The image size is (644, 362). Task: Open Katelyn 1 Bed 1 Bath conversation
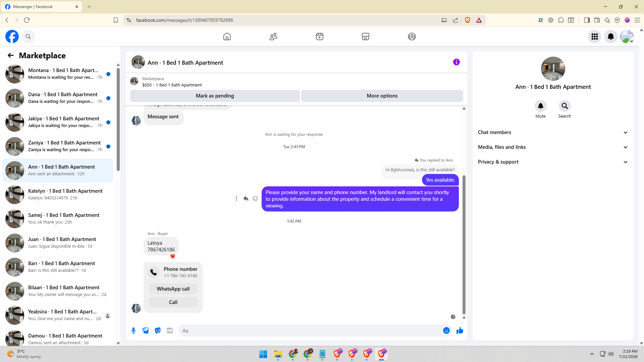[58, 195]
